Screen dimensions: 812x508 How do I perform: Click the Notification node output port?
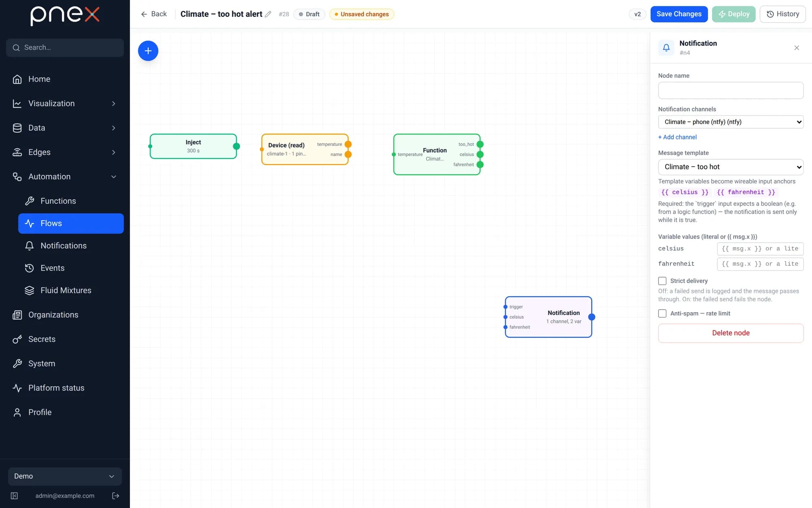tap(592, 317)
